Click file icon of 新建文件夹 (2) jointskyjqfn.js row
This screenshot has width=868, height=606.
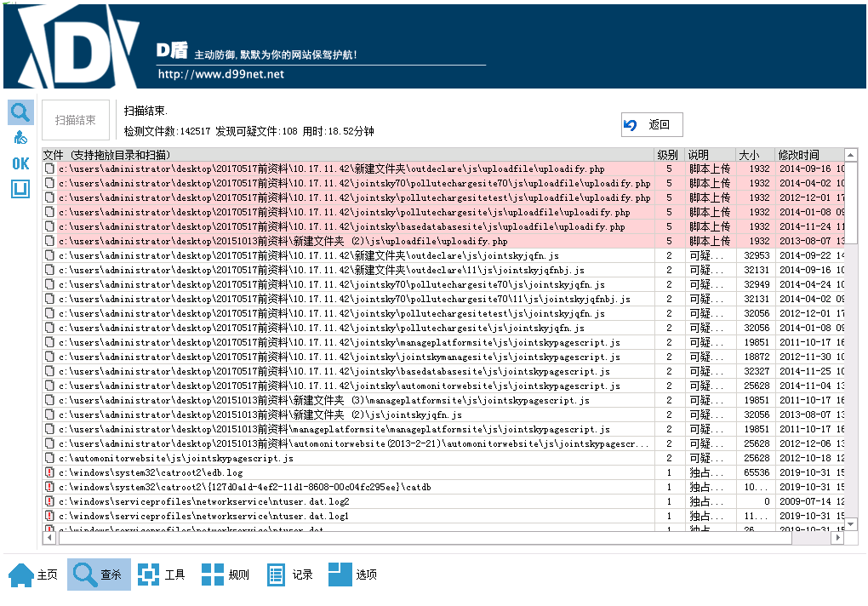point(49,414)
